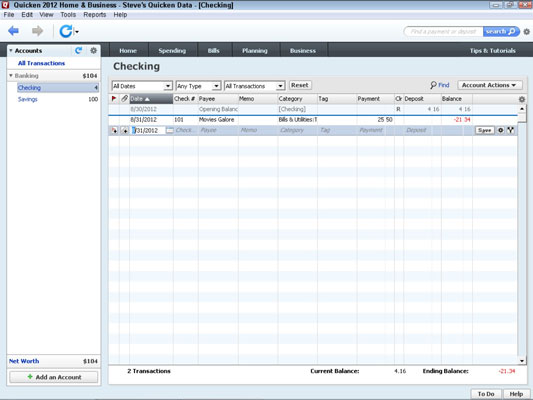Switch to the Spending tab
Image resolution: width=533 pixels, height=400 pixels.
point(172,51)
